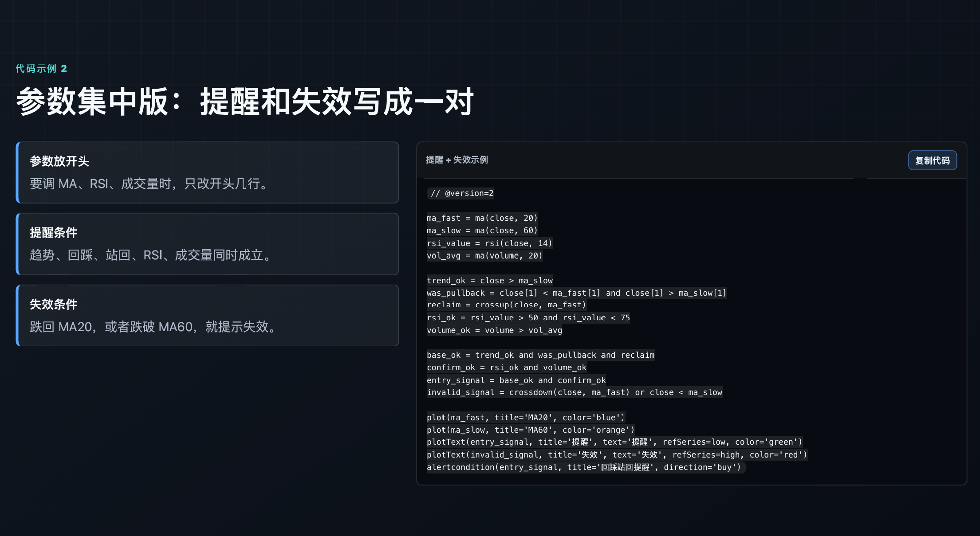Click the line reclaim = crossup(close, ma_fast)
This screenshot has width=980, height=536.
point(507,305)
